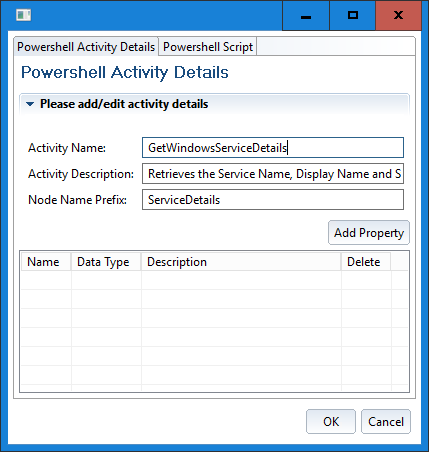Switch to the Powershell Script tab
Viewport: 429px width, 452px height.
[x=208, y=47]
